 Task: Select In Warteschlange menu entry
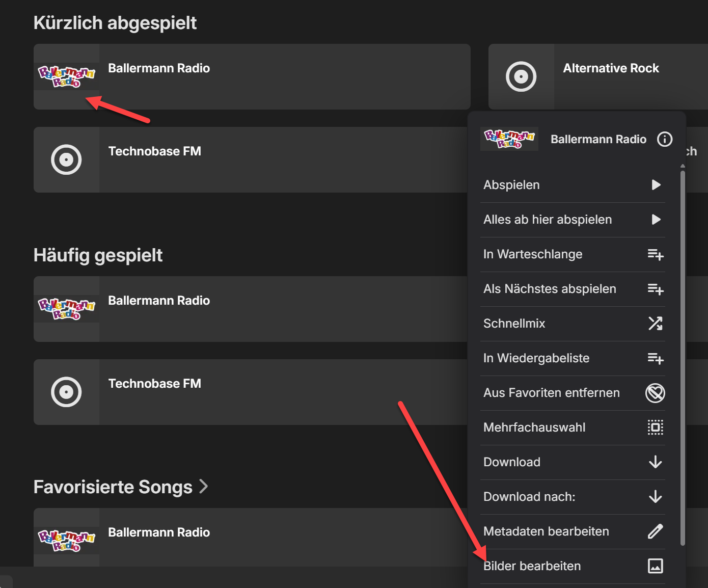(x=533, y=254)
